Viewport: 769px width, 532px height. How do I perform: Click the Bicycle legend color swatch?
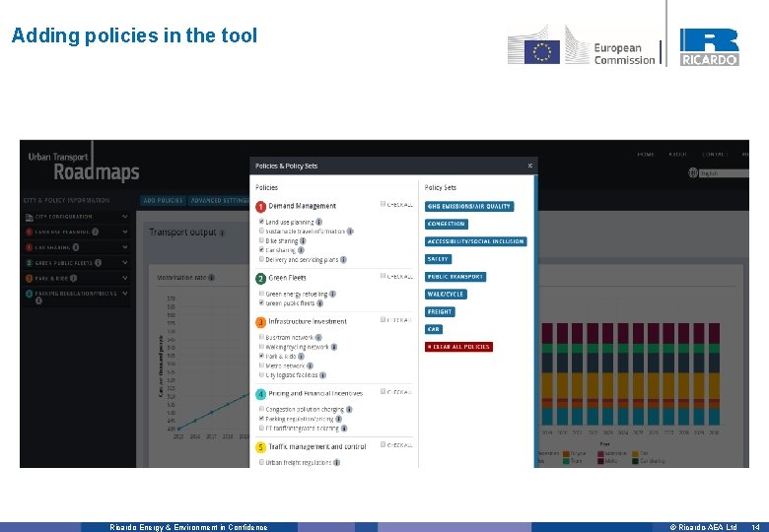566,454
